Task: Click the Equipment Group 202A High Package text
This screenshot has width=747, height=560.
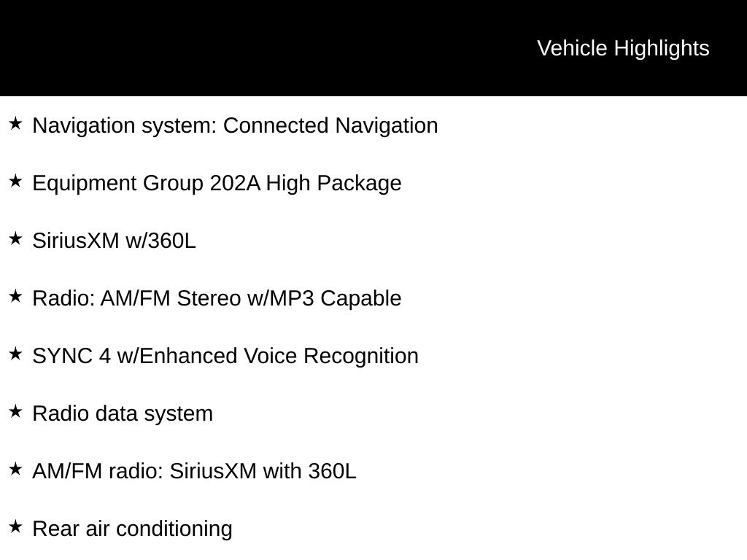Action: click(217, 183)
